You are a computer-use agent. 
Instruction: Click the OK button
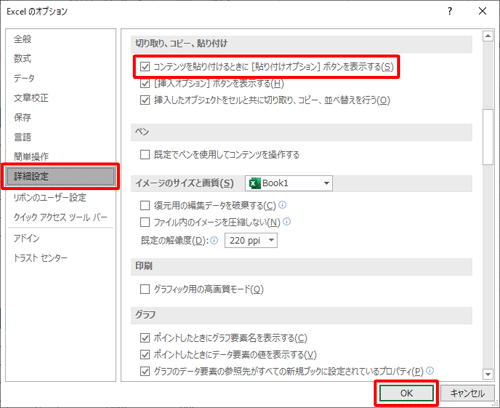[x=406, y=393]
